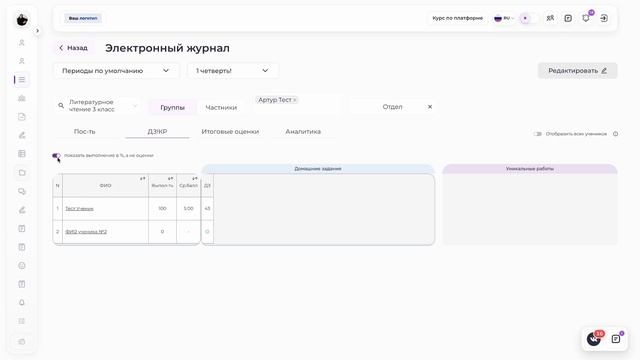Open chat widget with red badge 10
Viewport: 640px width, 360px height.
pyautogui.click(x=594, y=338)
